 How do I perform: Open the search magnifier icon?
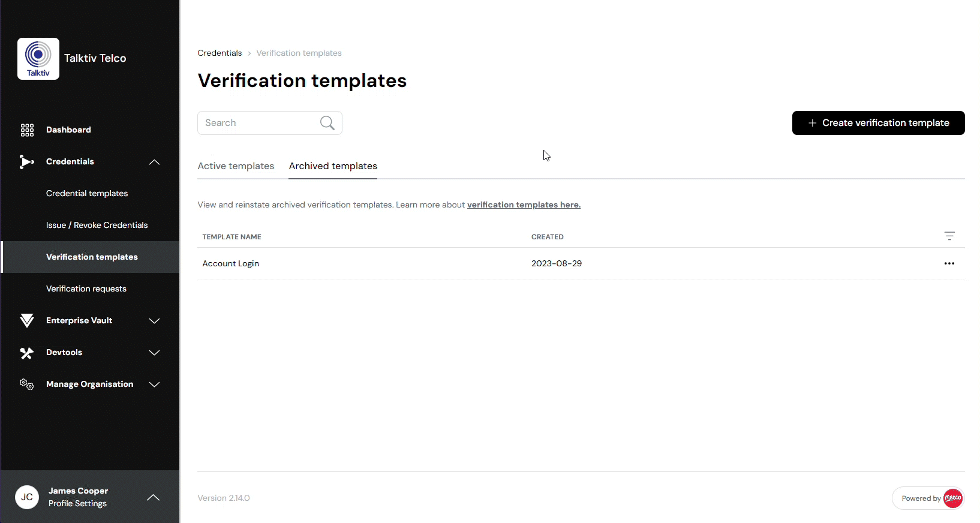pos(327,122)
